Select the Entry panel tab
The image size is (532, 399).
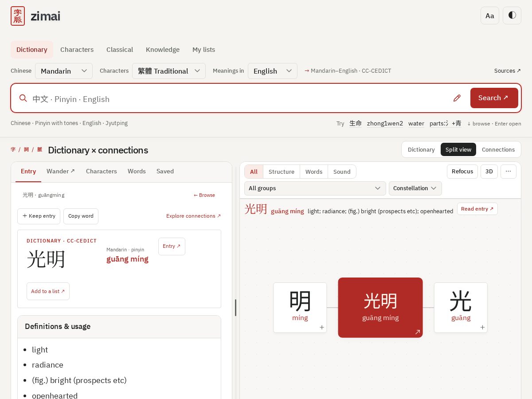pos(28,172)
